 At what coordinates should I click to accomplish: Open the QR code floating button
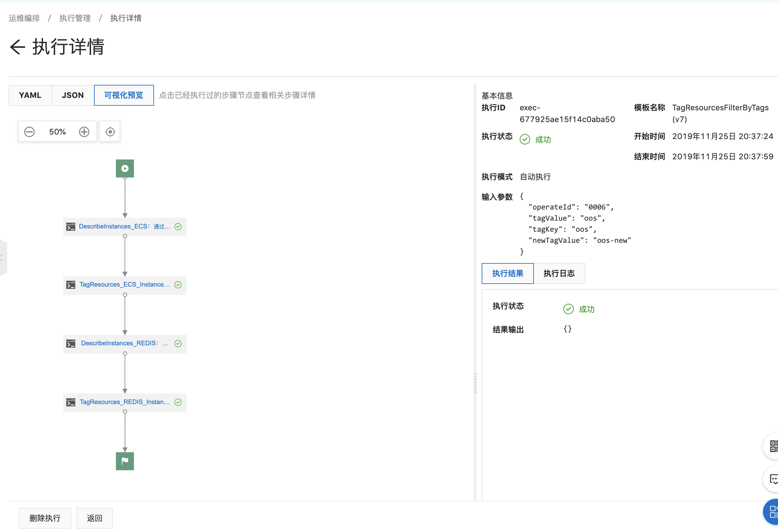(771, 446)
